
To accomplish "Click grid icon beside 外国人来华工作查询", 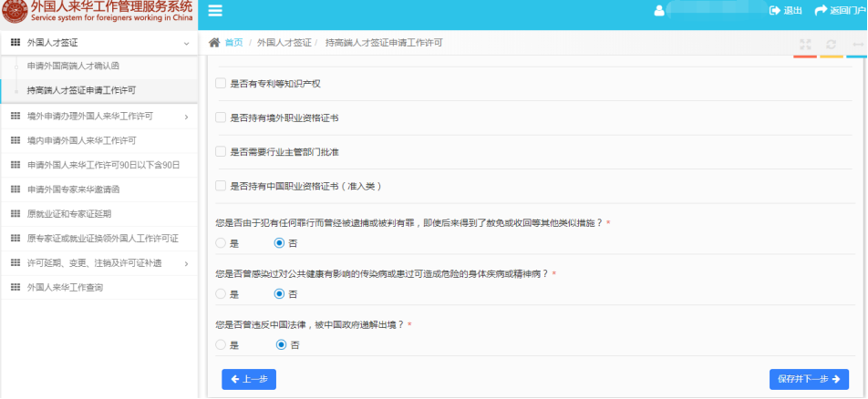I will pos(15,287).
